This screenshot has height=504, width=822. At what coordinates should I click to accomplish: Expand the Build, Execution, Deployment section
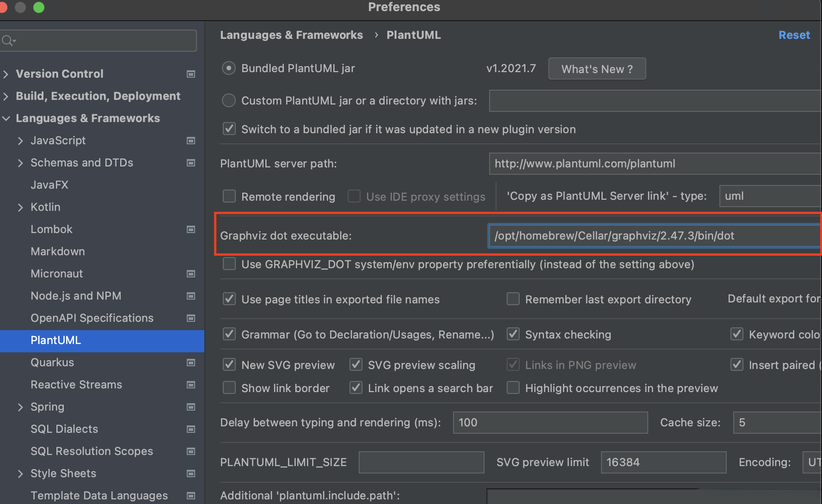6,96
